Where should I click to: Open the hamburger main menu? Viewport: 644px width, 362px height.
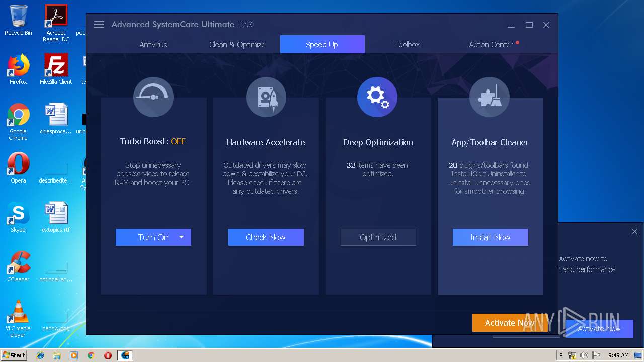point(99,25)
